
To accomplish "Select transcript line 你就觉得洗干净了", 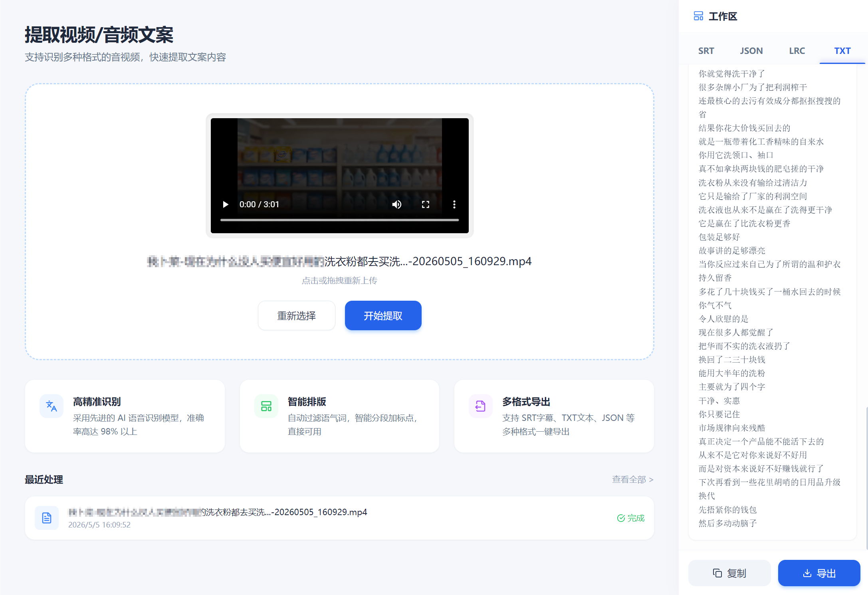I will tap(732, 73).
